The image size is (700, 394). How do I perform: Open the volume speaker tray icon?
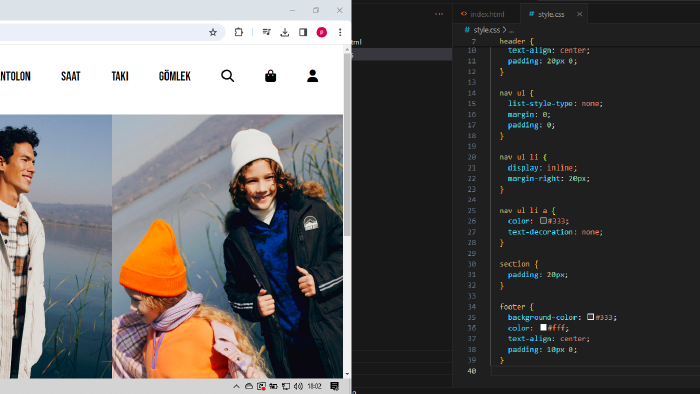(298, 386)
